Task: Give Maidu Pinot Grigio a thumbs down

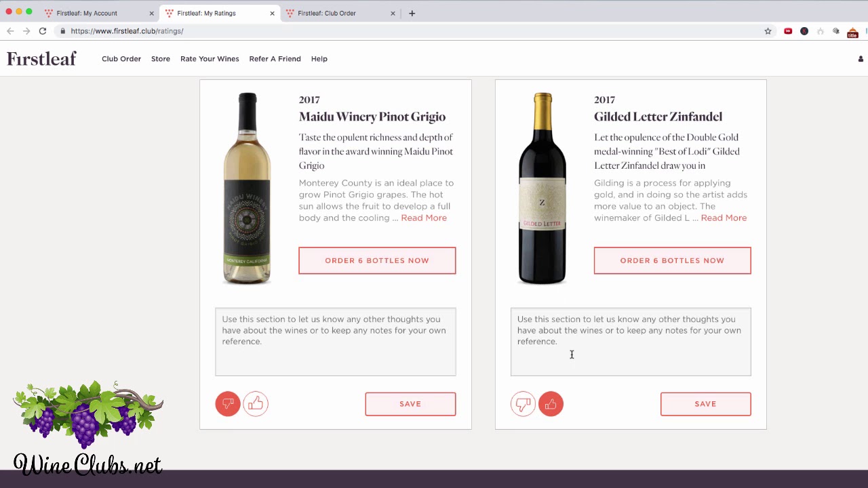Action: point(228,404)
